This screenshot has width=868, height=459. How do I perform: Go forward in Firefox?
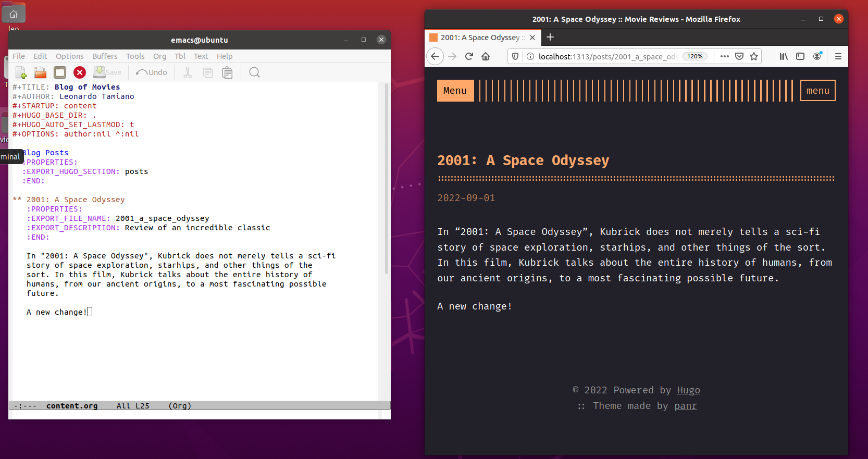tap(452, 56)
